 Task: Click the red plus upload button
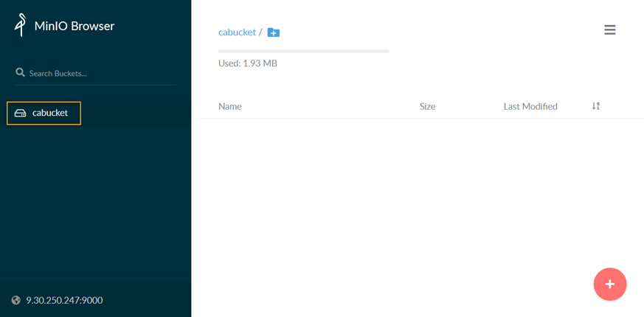610,284
